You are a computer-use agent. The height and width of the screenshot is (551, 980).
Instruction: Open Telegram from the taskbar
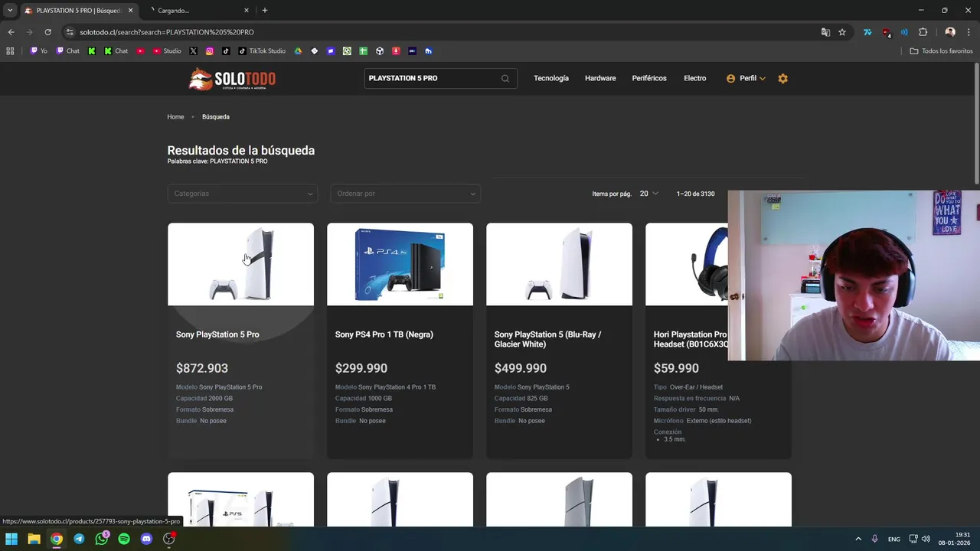(x=79, y=539)
